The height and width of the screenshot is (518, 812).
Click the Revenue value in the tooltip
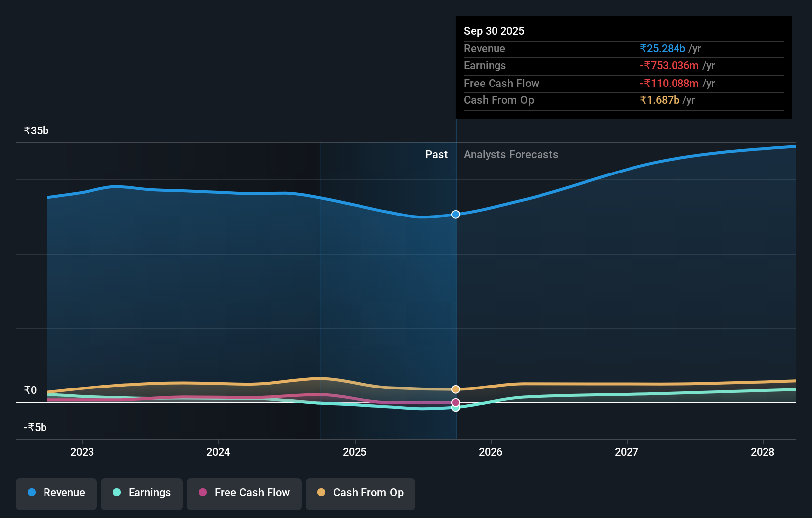[x=663, y=48]
